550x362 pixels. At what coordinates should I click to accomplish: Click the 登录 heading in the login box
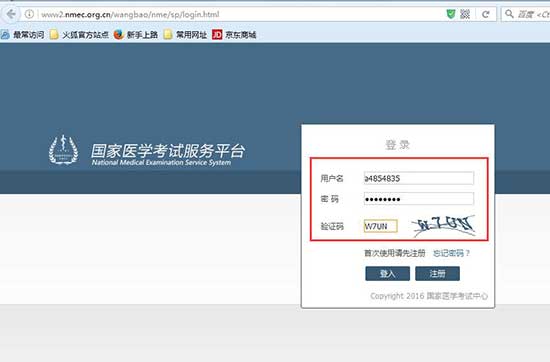pos(397,145)
